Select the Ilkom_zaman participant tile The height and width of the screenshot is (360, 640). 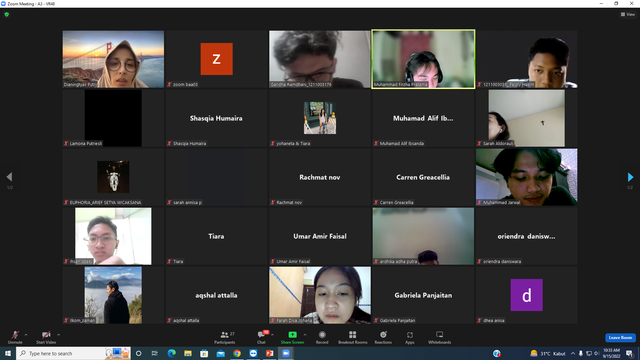113,295
